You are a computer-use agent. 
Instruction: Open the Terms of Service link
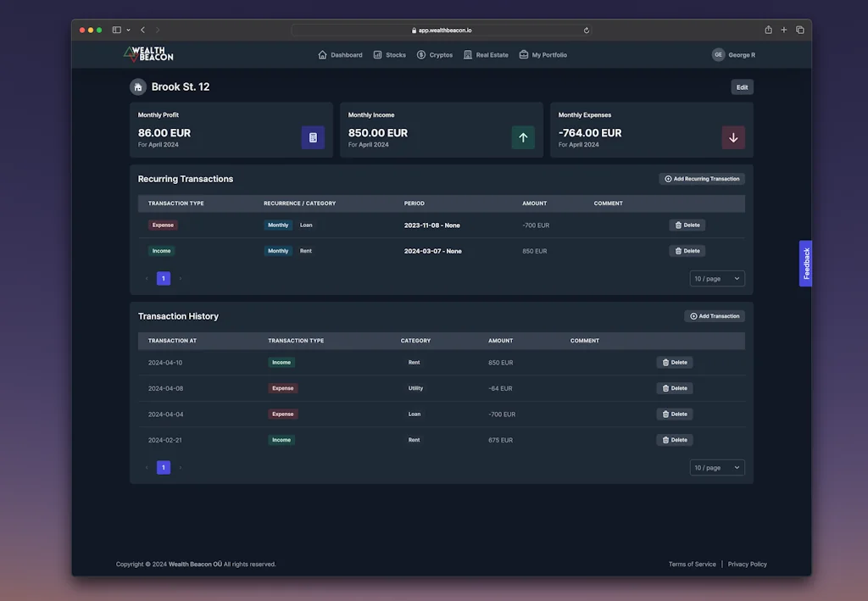pos(693,564)
